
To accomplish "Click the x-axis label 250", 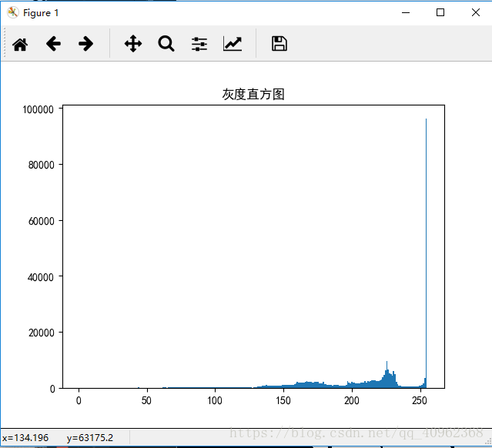I will point(420,400).
